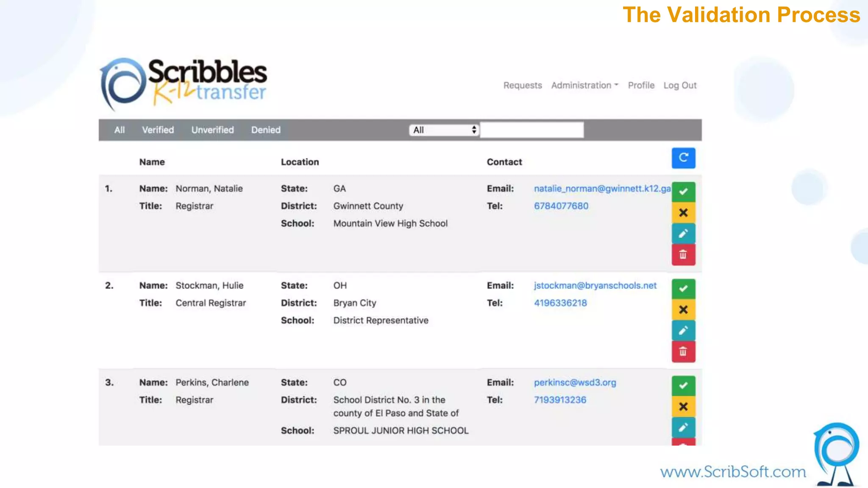This screenshot has height=488, width=868.
Task: Delete Hulie Stockman's entry with trash icon
Action: [683, 352]
